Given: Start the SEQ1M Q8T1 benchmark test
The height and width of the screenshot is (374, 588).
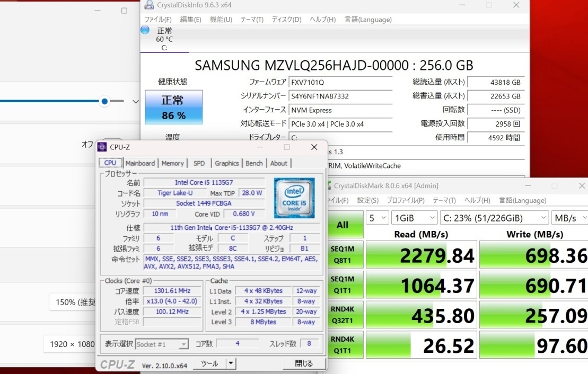Looking at the screenshot, I should point(345,254).
